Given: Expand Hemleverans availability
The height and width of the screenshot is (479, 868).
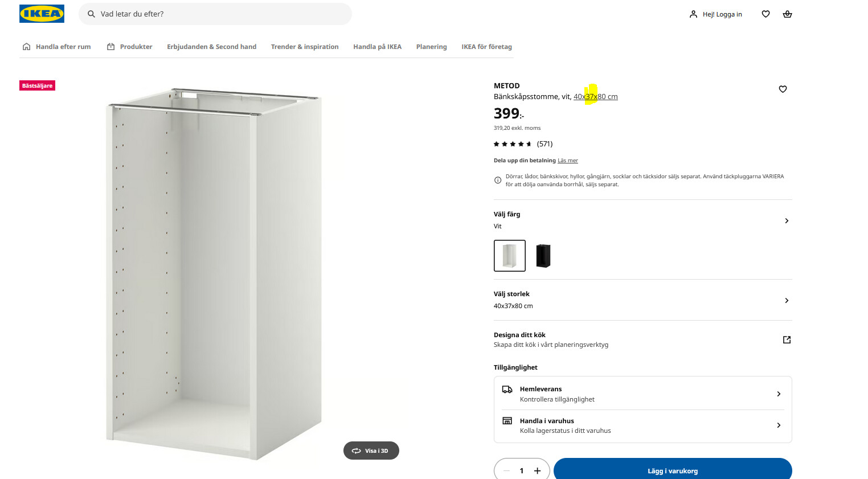Looking at the screenshot, I should [779, 394].
